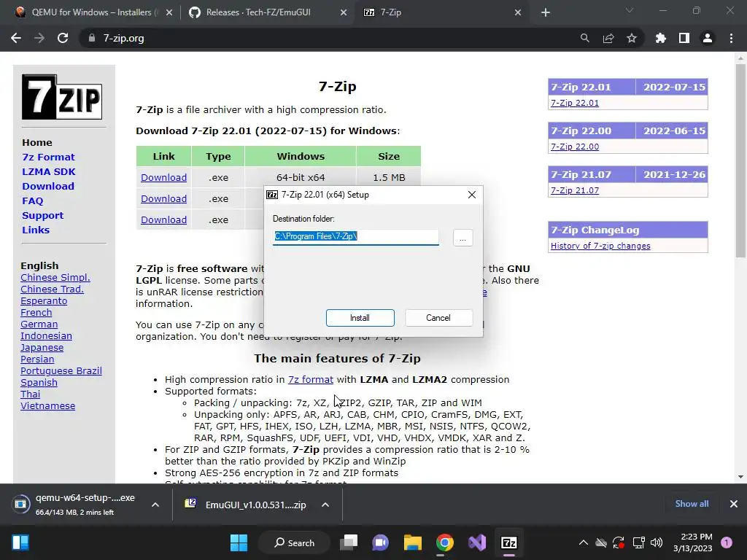Show hidden system tray icons chevron
The image size is (747, 560).
tap(583, 542)
